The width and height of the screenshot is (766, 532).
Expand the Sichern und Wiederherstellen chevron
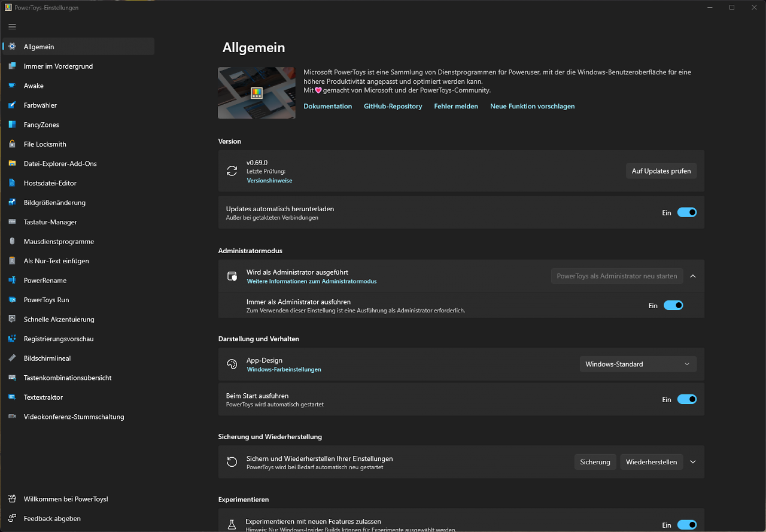(693, 462)
